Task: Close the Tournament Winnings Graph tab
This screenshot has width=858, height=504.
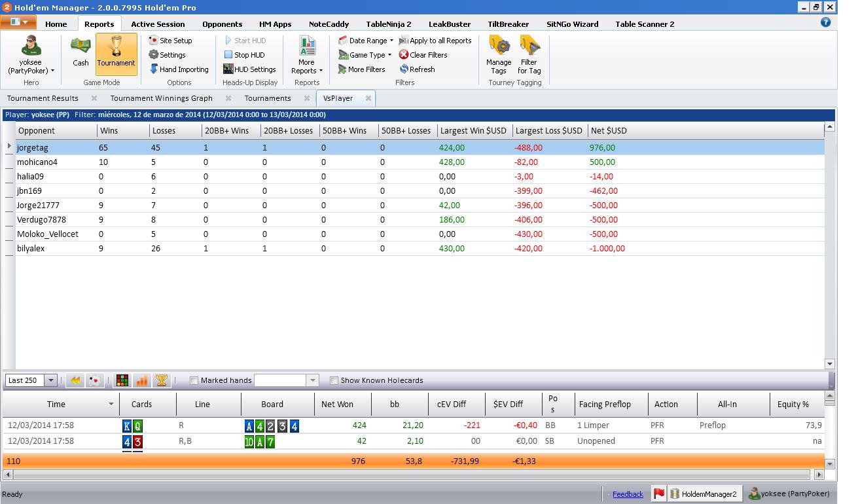Action: click(x=228, y=98)
